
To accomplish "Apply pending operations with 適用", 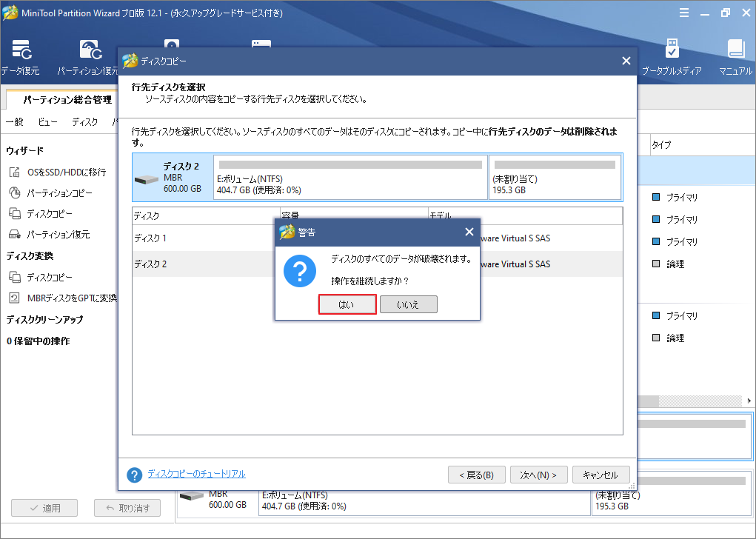I will pos(44,507).
